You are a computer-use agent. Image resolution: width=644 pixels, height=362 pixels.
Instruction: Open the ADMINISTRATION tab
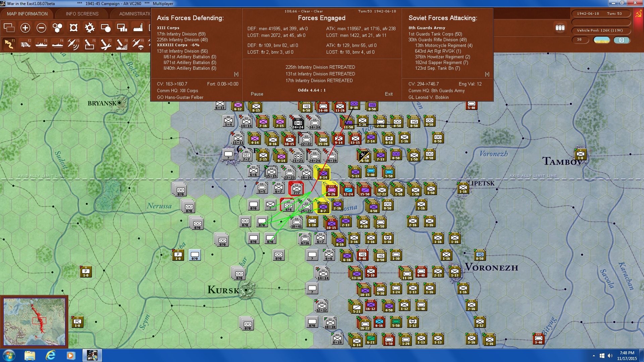click(134, 14)
